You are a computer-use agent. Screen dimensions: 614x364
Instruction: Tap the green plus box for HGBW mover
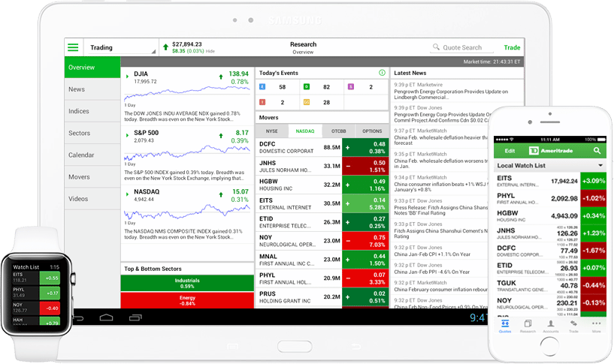tap(365, 185)
